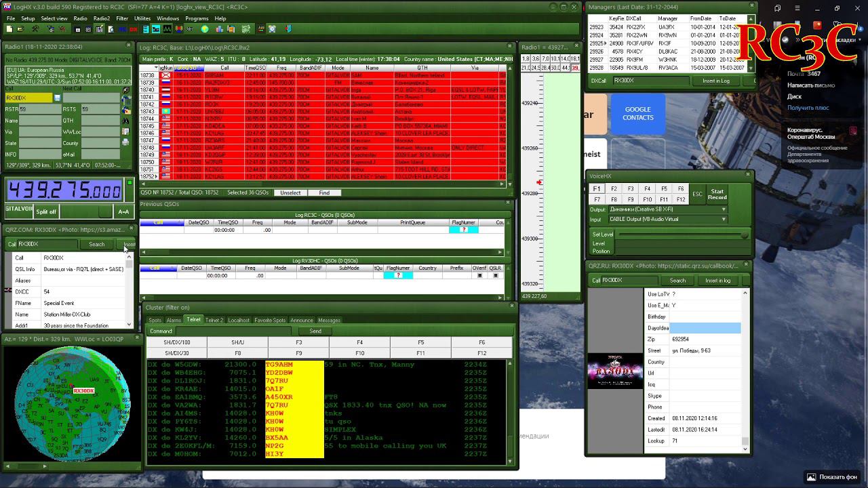Toggle the A=A VFO button

tap(123, 211)
